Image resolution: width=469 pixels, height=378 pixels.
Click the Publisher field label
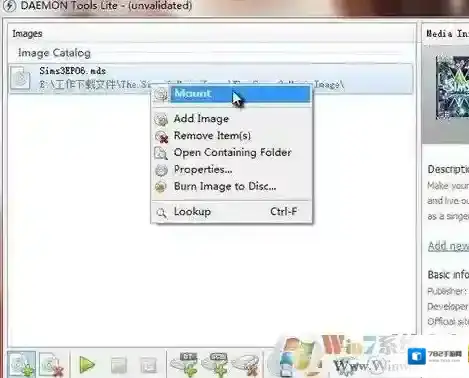446,291
